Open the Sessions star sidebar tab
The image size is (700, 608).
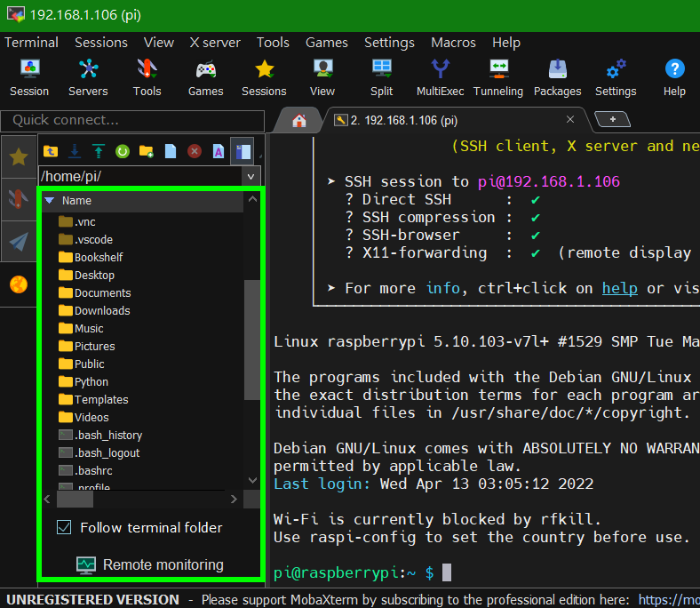pyautogui.click(x=19, y=156)
